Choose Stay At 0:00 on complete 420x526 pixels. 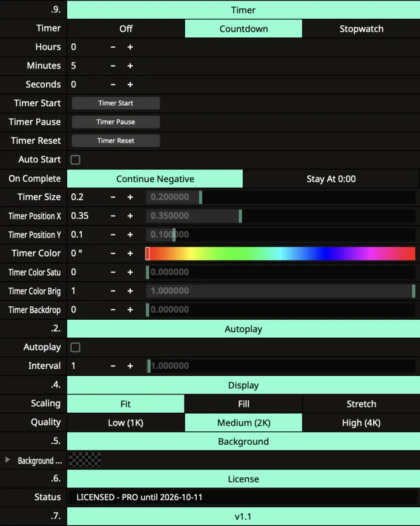(331, 179)
